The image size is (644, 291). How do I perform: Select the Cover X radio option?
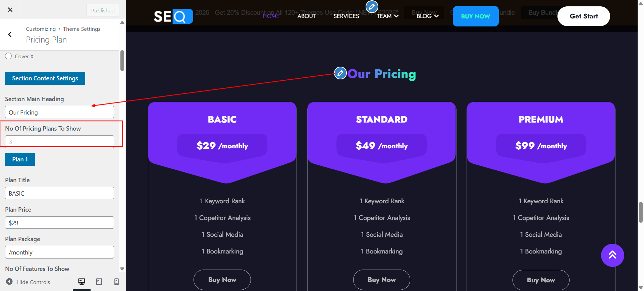point(8,56)
